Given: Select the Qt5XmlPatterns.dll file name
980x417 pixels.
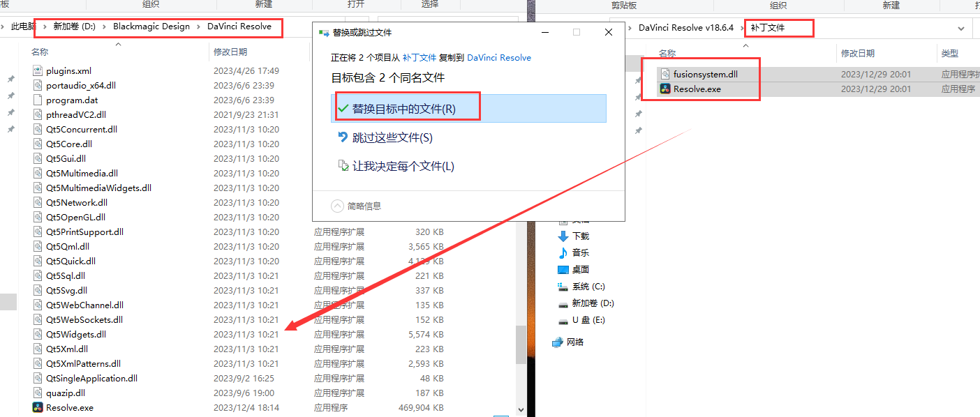Looking at the screenshot, I should click(x=83, y=363).
